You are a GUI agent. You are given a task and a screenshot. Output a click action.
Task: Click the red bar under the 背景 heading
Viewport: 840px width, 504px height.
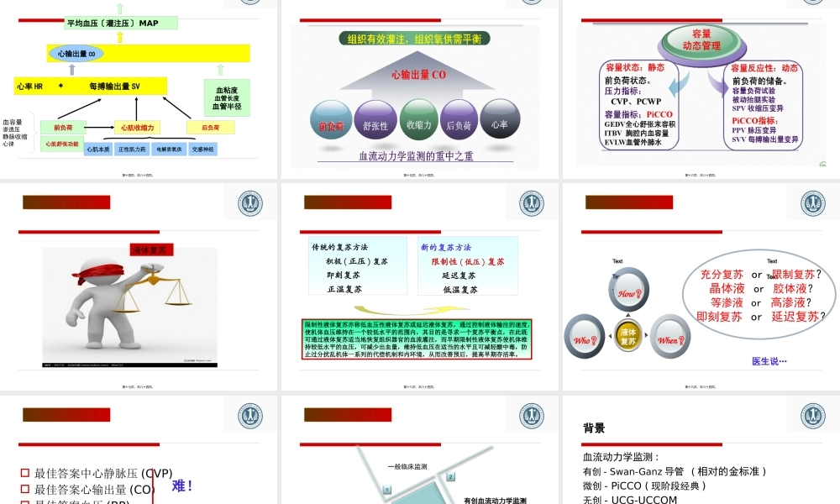point(653,444)
